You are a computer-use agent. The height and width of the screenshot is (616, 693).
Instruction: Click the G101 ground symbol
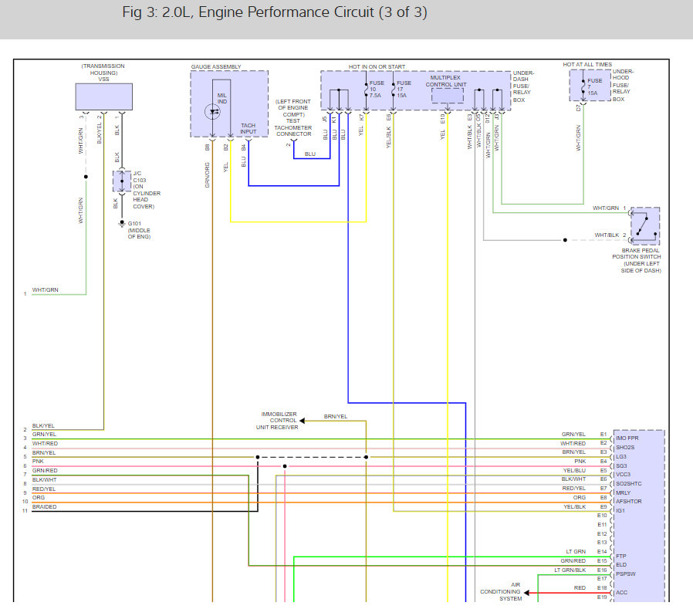(x=121, y=224)
